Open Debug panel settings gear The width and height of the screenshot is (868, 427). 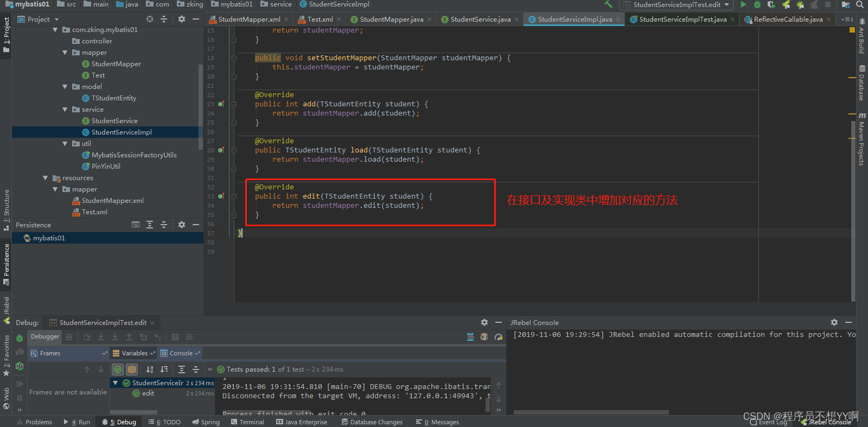tap(484, 322)
